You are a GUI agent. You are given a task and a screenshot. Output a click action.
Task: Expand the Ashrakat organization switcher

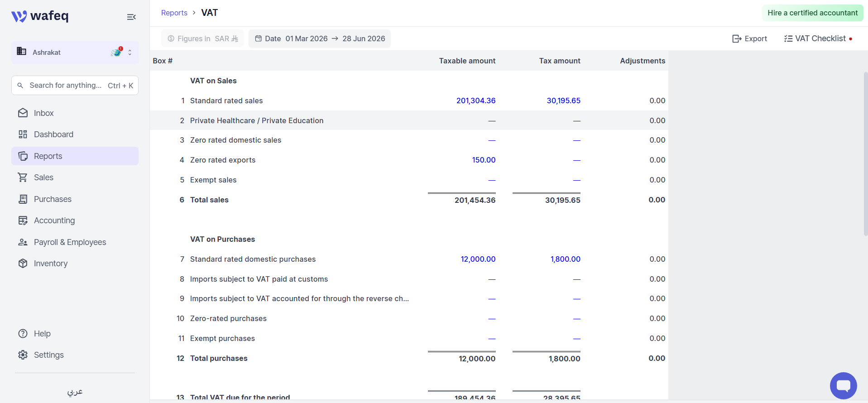[75, 52]
